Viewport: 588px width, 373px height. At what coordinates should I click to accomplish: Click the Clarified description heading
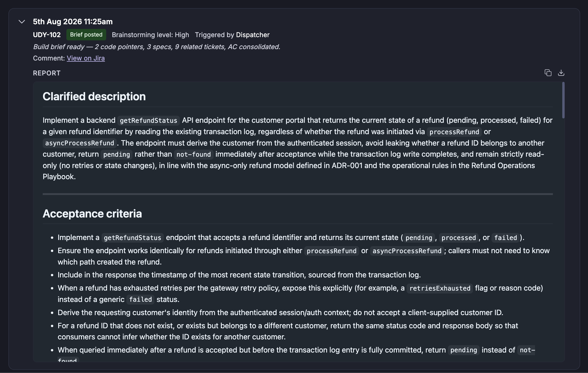pyautogui.click(x=94, y=96)
